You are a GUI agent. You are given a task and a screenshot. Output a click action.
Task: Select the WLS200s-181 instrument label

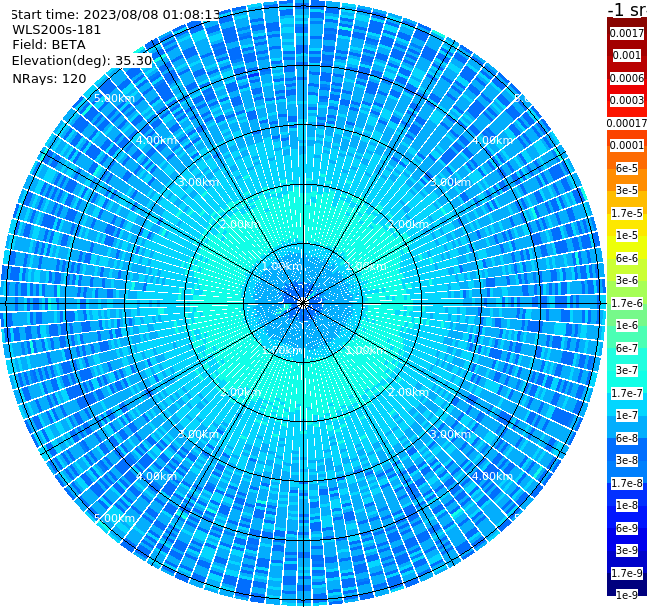point(57,30)
